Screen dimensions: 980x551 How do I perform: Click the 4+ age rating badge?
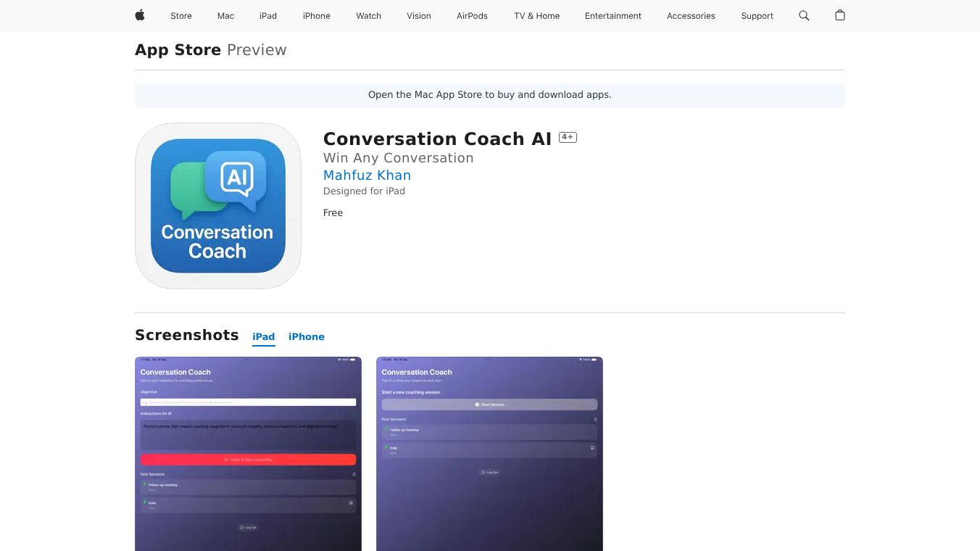click(568, 137)
